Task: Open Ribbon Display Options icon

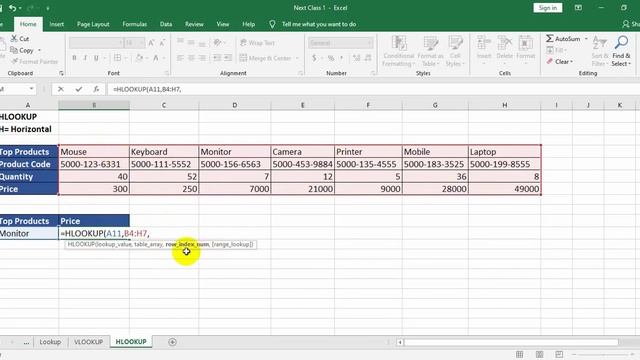Action: pyautogui.click(x=578, y=8)
